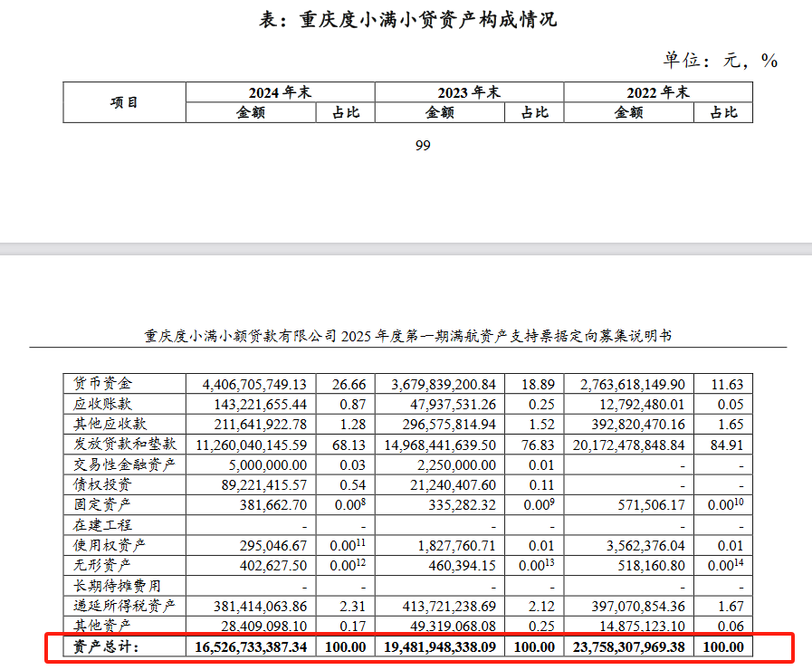The image size is (812, 670).
Task: Click the value 460,394.15
Action: pos(462,566)
